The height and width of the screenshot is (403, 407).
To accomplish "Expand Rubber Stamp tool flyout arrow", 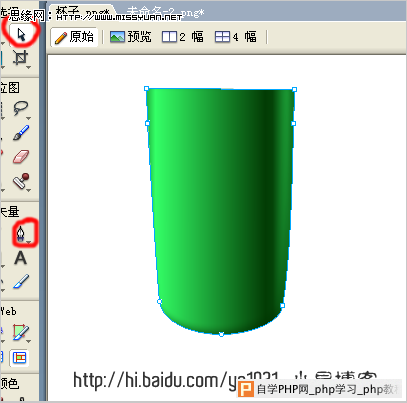I will [28, 191].
